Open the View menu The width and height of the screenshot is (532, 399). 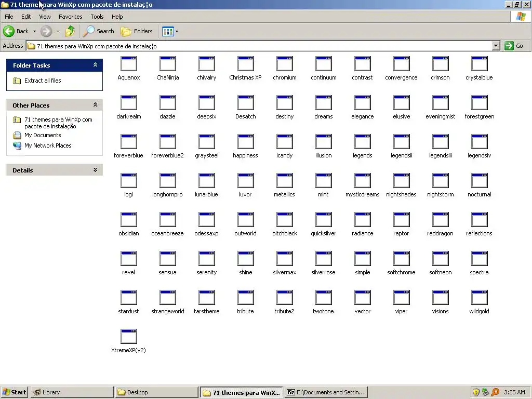point(45,17)
